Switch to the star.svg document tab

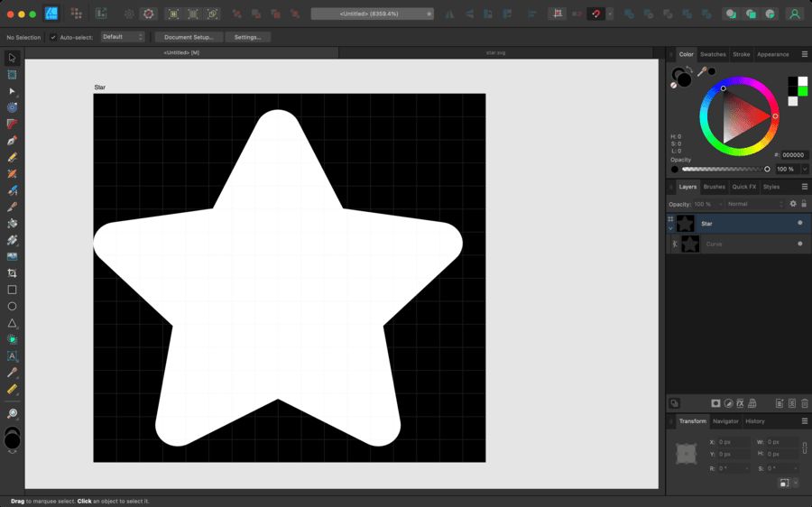tap(495, 53)
